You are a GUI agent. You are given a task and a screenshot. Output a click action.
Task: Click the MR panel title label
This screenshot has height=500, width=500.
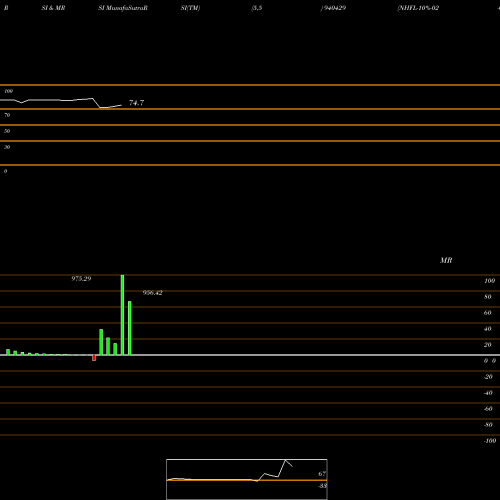coord(446,260)
